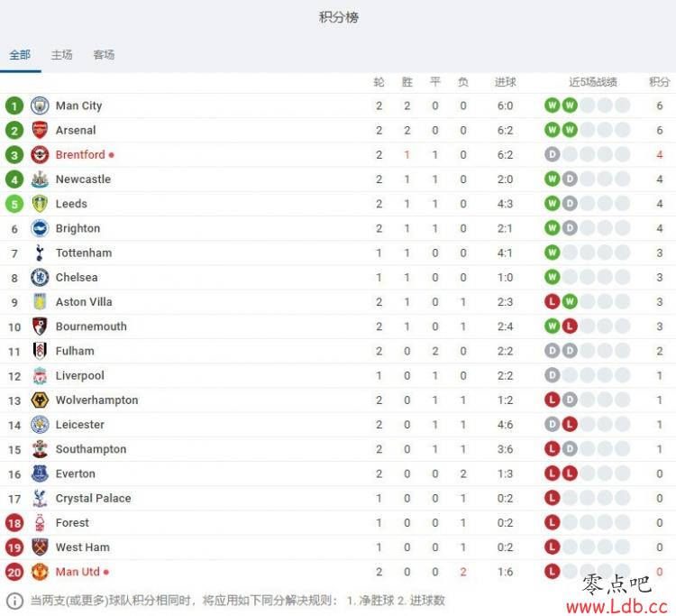Screen dimensions: 676x616
Task: Click the Liverpool club crest
Action: 40,376
